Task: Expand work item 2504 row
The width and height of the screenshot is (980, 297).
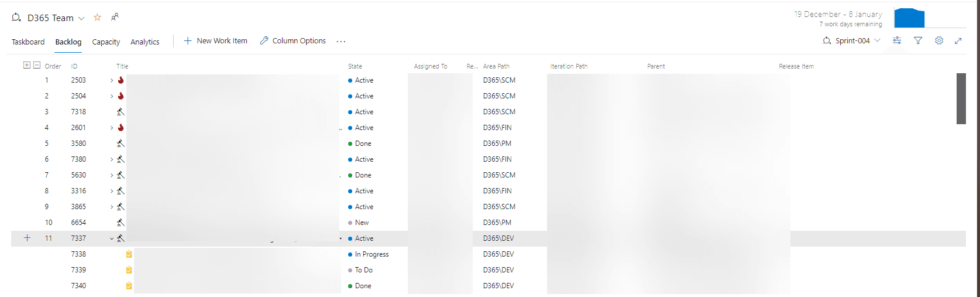Action: [112, 96]
